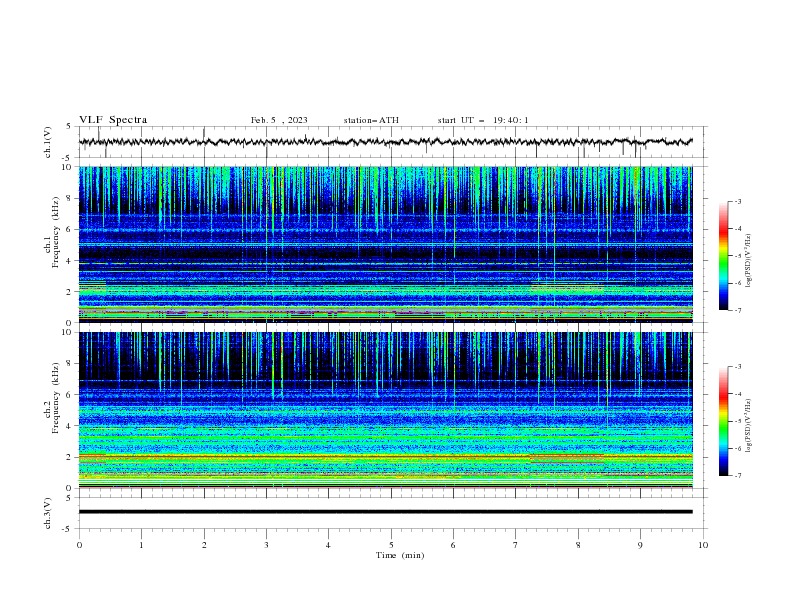Click the "10" kHz tick on ch.2 frequency axis
792x612 pixels.
point(68,332)
